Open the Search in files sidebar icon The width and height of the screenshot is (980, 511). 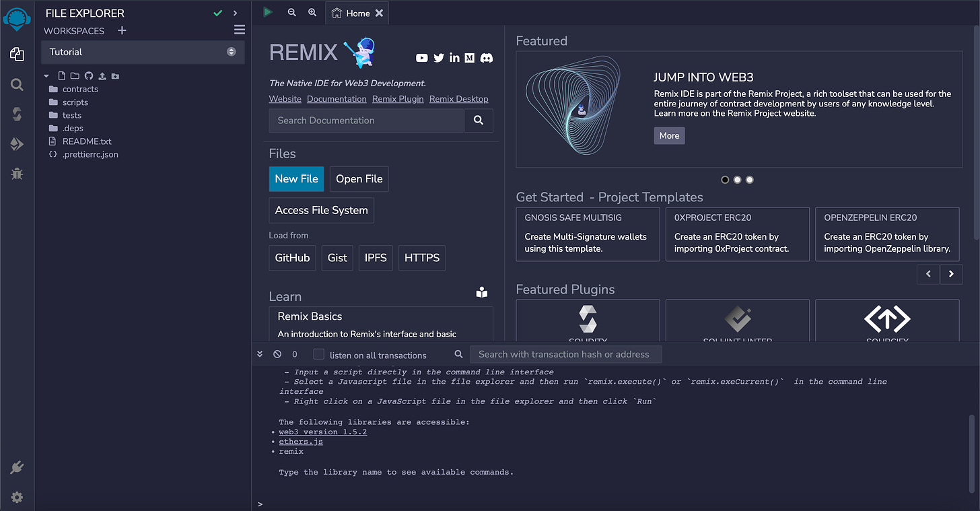(x=17, y=84)
